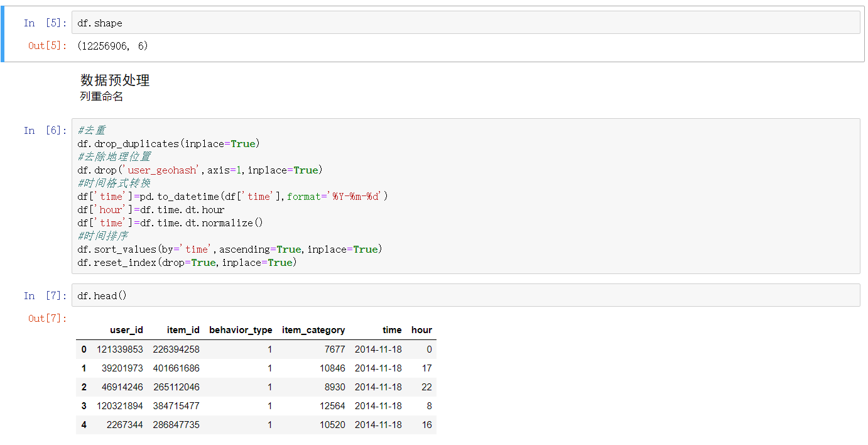Click item_id cell 226394258

(176, 349)
